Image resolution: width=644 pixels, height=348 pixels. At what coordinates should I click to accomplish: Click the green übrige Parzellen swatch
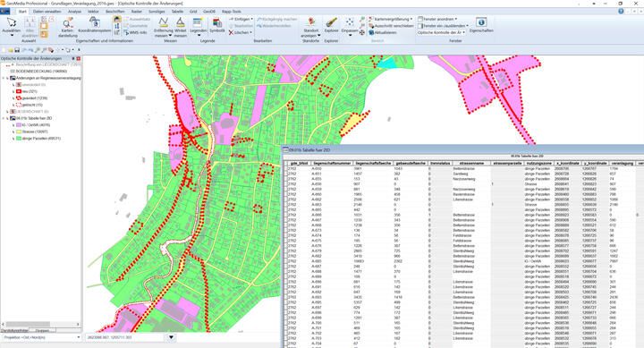[19, 139]
